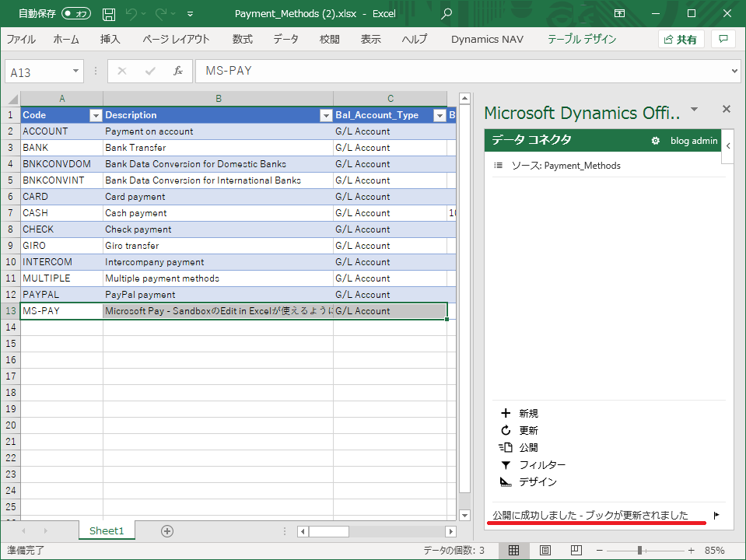Open the テーブル デザイン tab
Image resolution: width=746 pixels, height=560 pixels.
pyautogui.click(x=581, y=39)
